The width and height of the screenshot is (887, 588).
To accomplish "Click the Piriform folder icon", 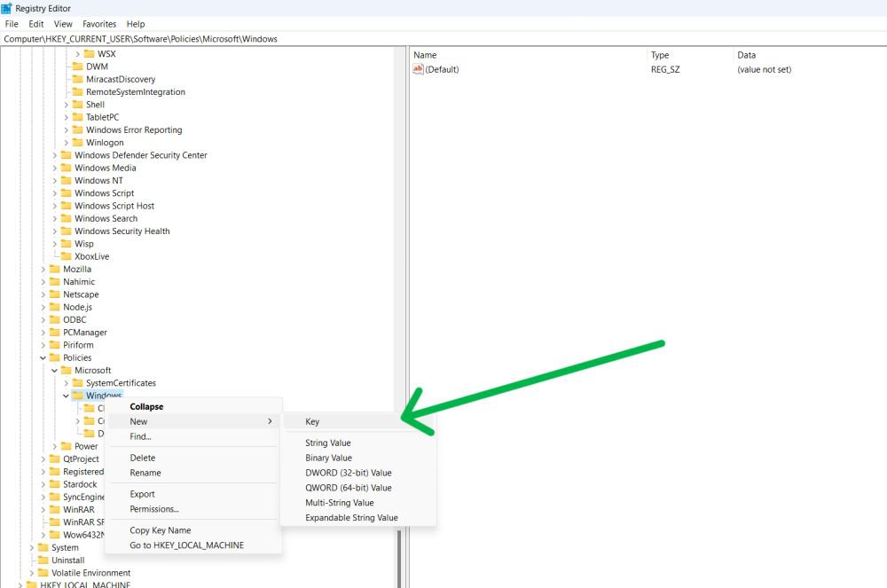I will click(x=55, y=345).
